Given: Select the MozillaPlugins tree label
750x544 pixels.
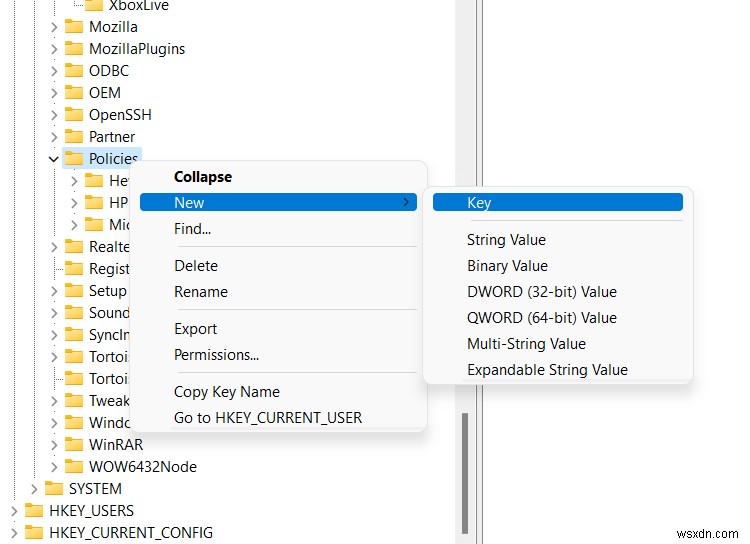Looking at the screenshot, I should coord(137,48).
